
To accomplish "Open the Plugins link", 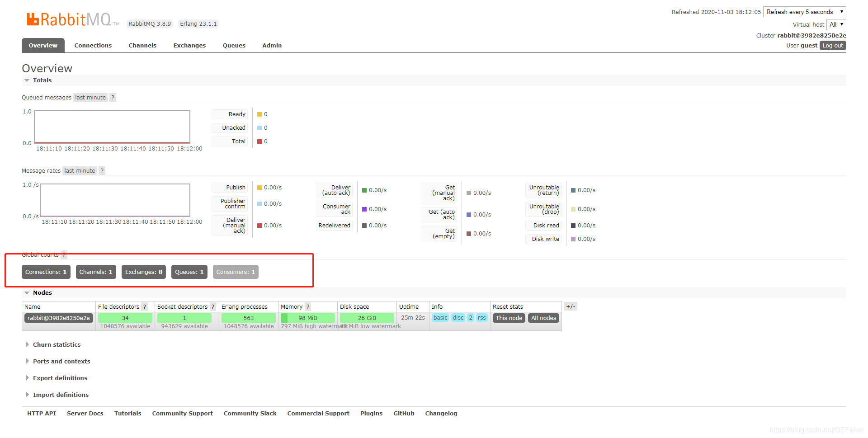I will [371, 413].
